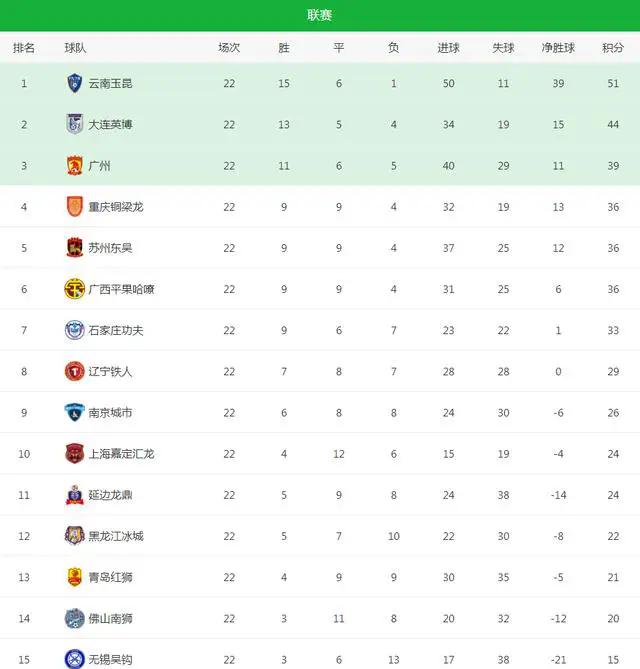The width and height of the screenshot is (640, 669).
Task: Select the 石家庄功夫 blue badge icon
Action: coord(75,330)
